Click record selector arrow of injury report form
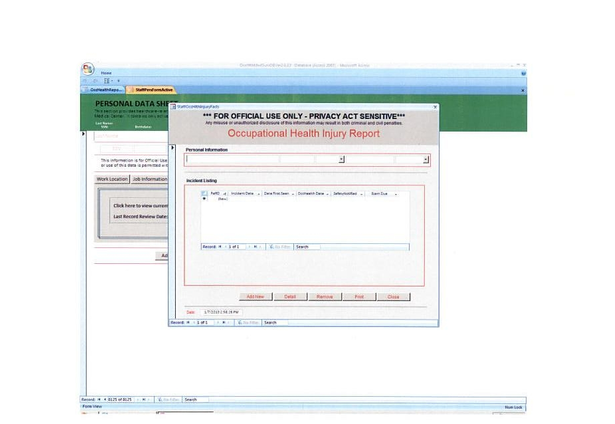615x424 pixels. [x=172, y=147]
